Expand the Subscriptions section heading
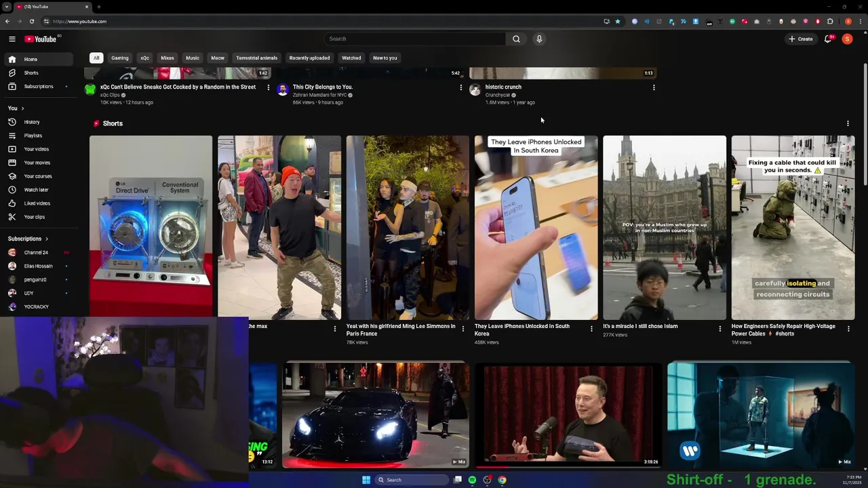The image size is (868, 488). point(28,239)
